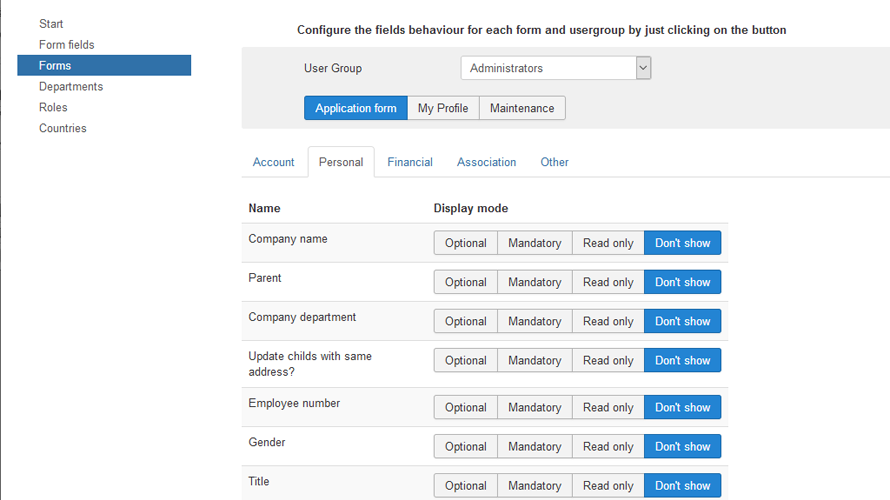This screenshot has height=500, width=890.
Task: Open Countries in the sidebar
Action: 63,128
